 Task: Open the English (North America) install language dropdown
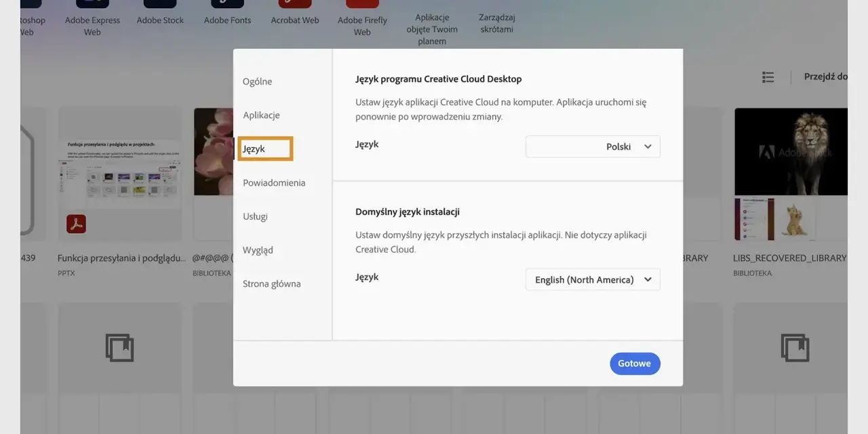[x=593, y=279]
